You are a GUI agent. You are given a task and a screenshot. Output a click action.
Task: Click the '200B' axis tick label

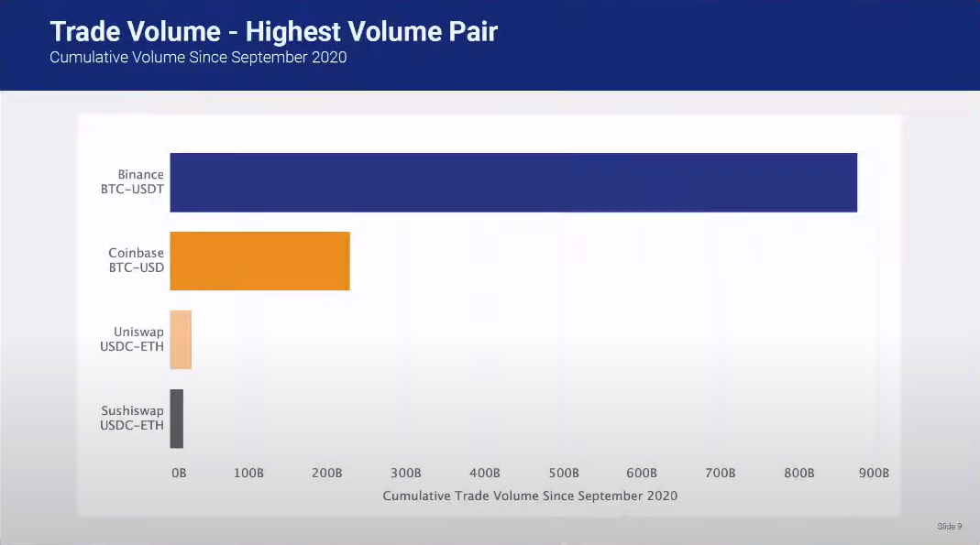tap(327, 474)
